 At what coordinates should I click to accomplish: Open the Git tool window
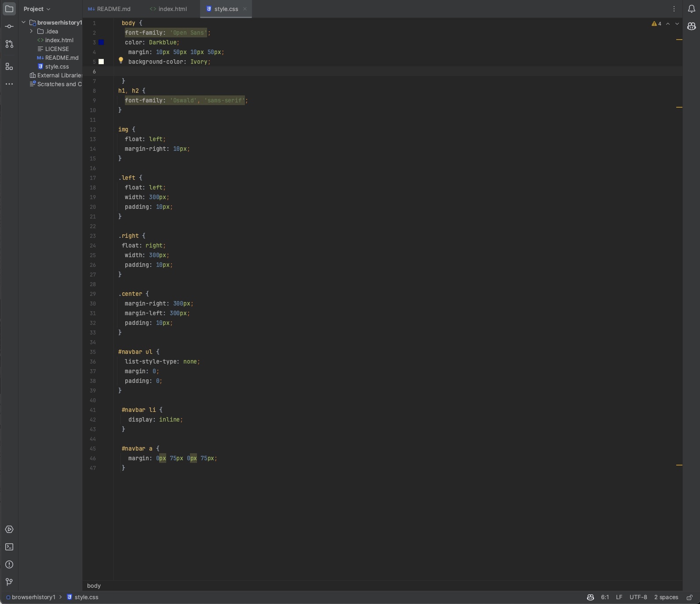[x=9, y=582]
